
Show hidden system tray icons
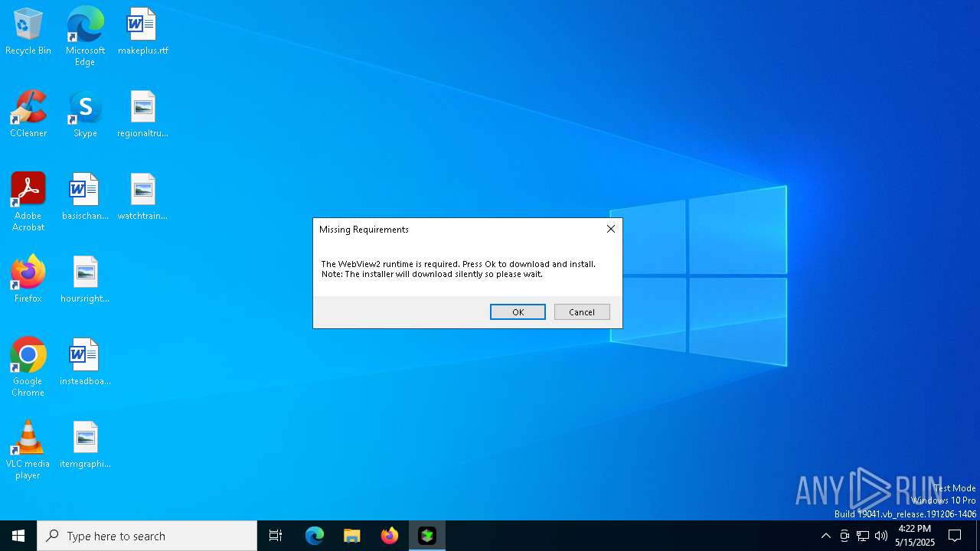point(825,536)
